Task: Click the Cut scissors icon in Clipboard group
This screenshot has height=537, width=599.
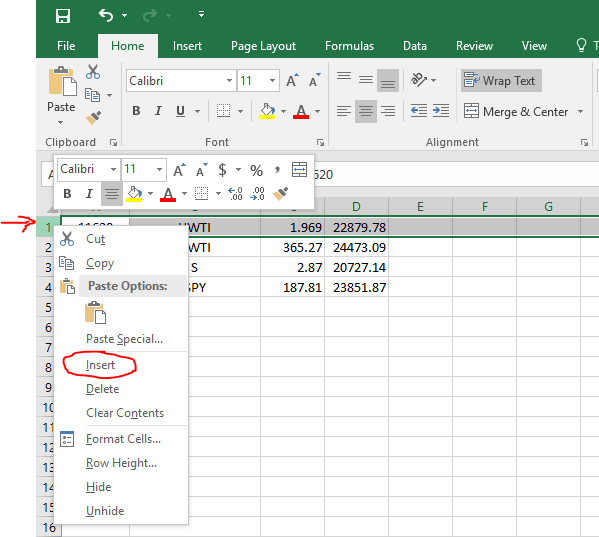Action: click(x=93, y=72)
